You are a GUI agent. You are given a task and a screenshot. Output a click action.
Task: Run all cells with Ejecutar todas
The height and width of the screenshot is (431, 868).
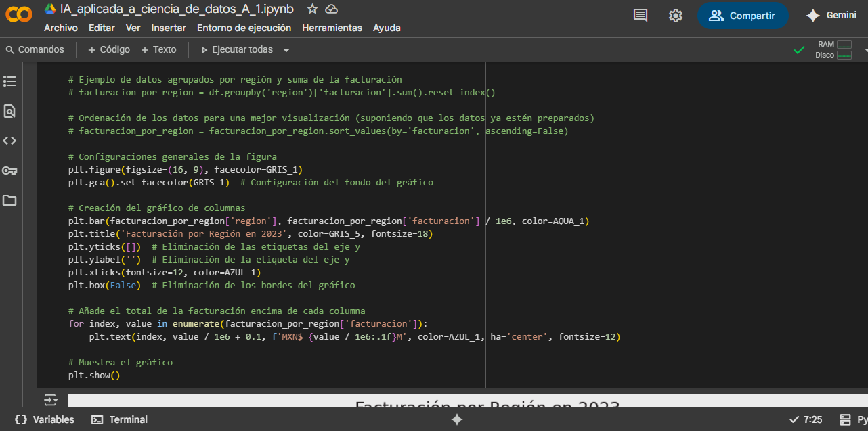click(237, 49)
